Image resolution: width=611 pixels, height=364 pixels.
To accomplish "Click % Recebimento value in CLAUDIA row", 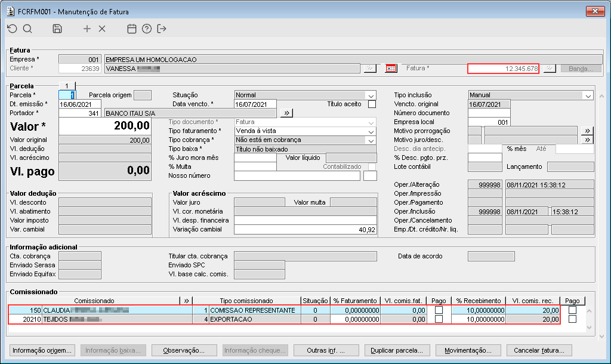I will pos(479,310).
